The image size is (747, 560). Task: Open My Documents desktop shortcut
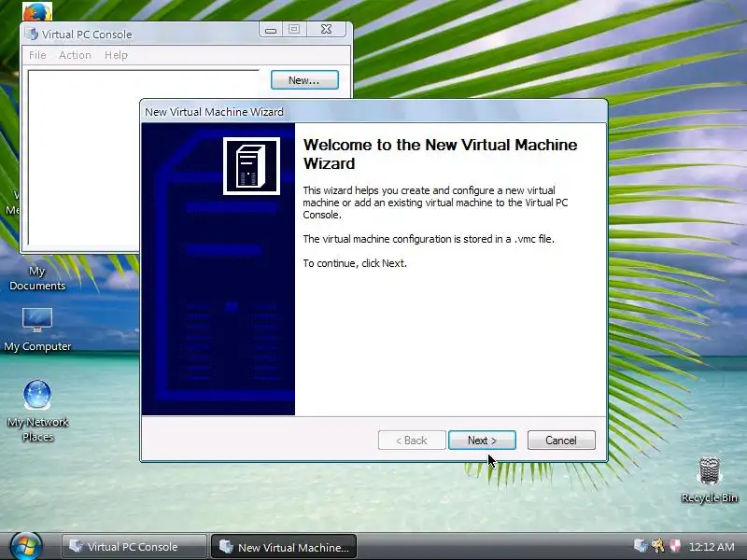point(37,277)
